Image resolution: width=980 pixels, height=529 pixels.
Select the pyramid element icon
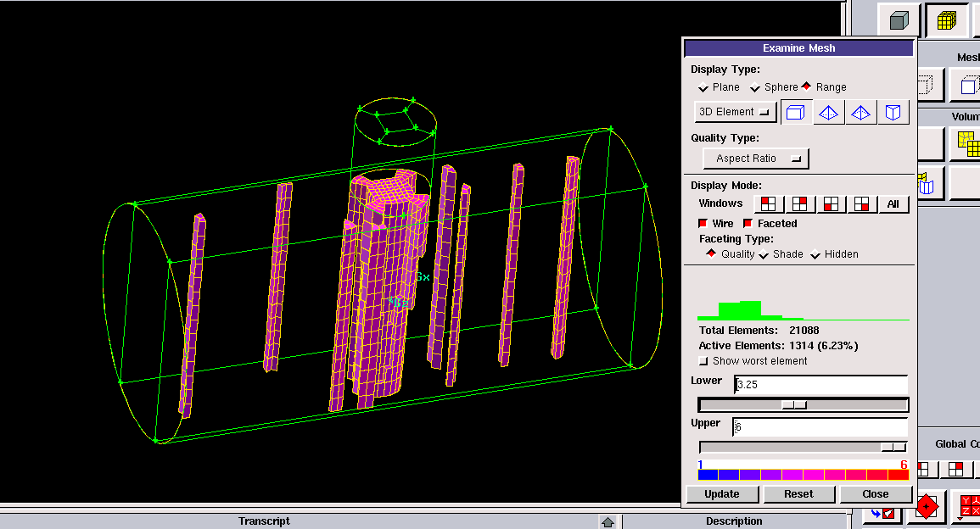(x=861, y=112)
